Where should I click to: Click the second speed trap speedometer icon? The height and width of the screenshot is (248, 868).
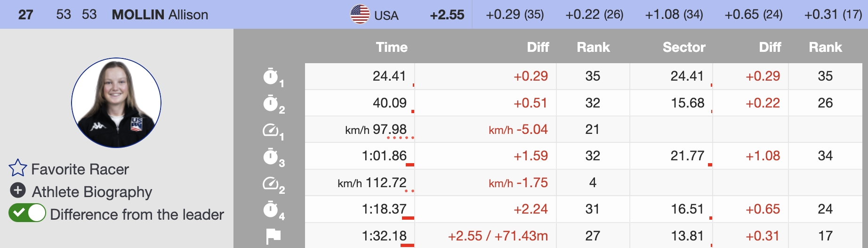[x=271, y=183]
